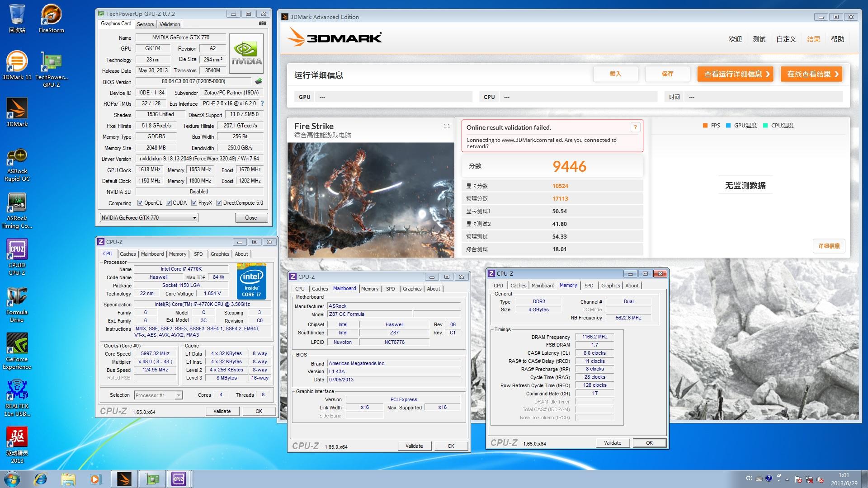Toggle the PhysX checkbox in GPU-Z

coord(194,203)
